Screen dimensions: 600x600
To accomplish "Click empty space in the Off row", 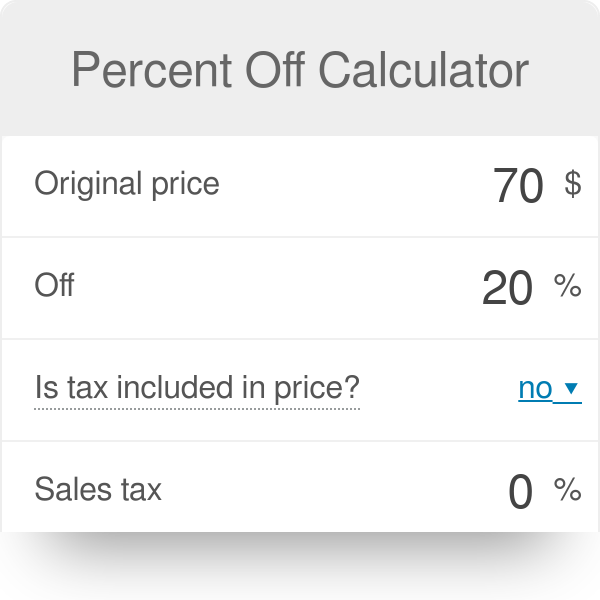I will pyautogui.click(x=276, y=288).
